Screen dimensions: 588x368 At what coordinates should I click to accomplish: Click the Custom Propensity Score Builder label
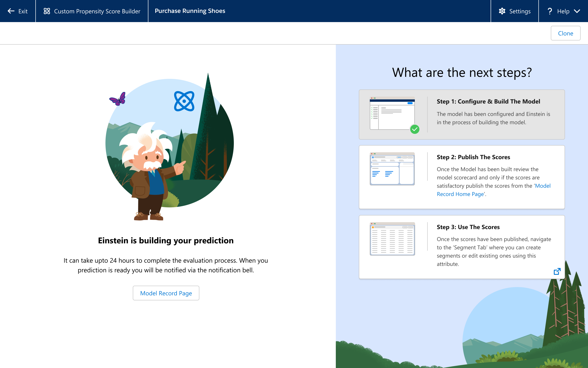[x=97, y=11]
